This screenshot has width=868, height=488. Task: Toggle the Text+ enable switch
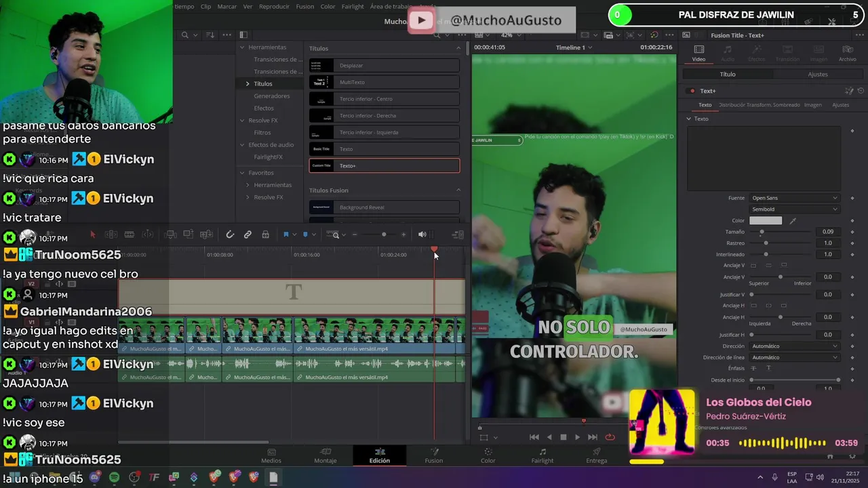pos(692,91)
